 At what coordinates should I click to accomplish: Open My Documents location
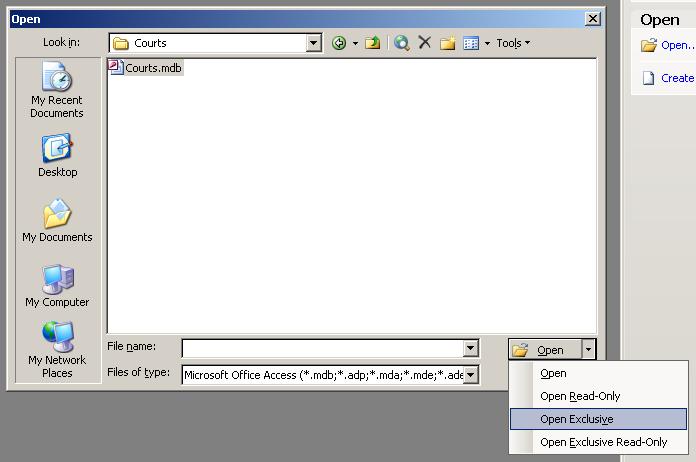click(57, 221)
